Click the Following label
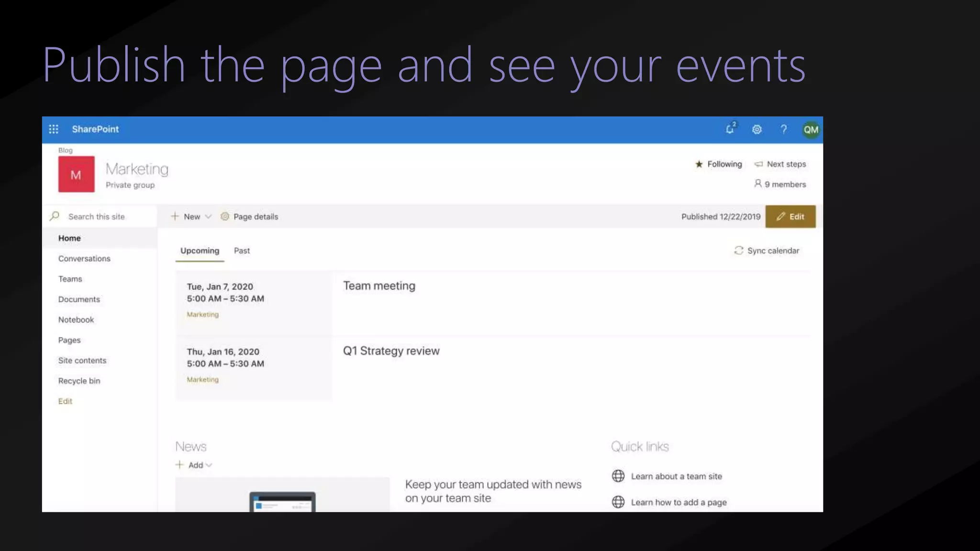The image size is (980, 551). tap(724, 164)
